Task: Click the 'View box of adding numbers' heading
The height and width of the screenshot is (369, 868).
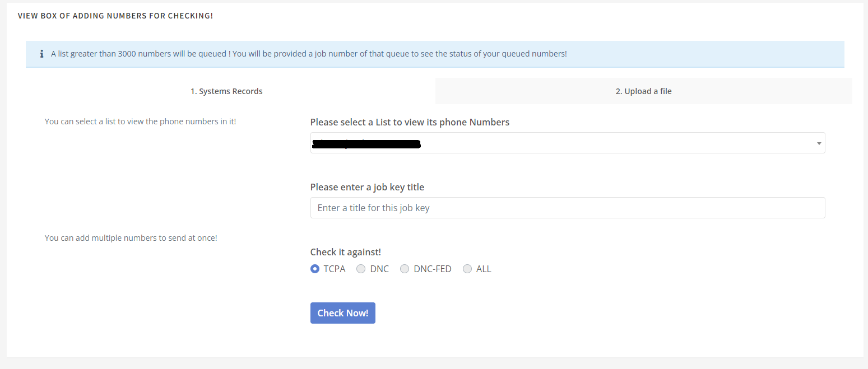Action: 115,16
